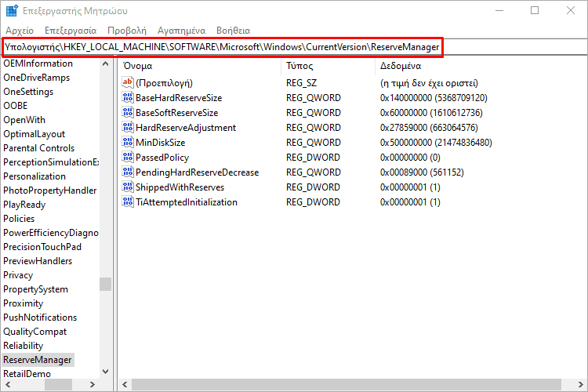This screenshot has height=392, width=588.
Task: Click REG_SZ type of default value
Action: [x=302, y=83]
